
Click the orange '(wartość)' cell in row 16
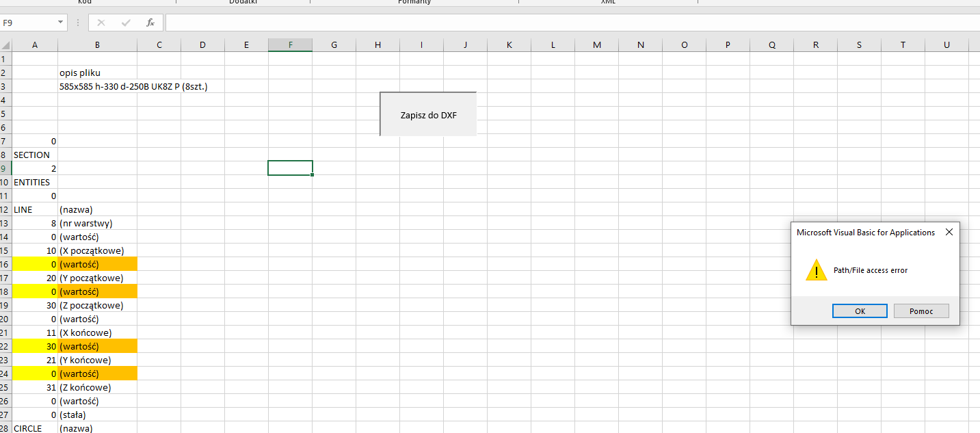tap(97, 264)
